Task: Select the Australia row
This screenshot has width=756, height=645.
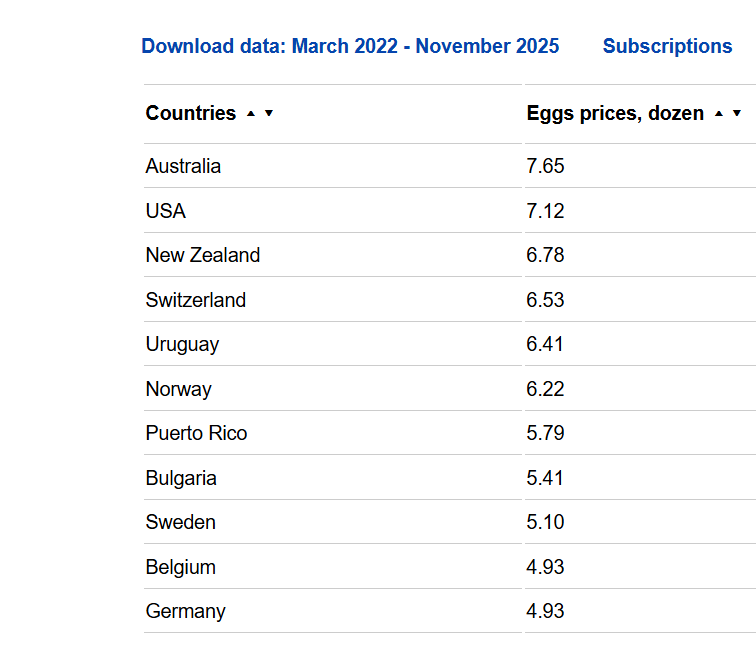Action: (183, 166)
